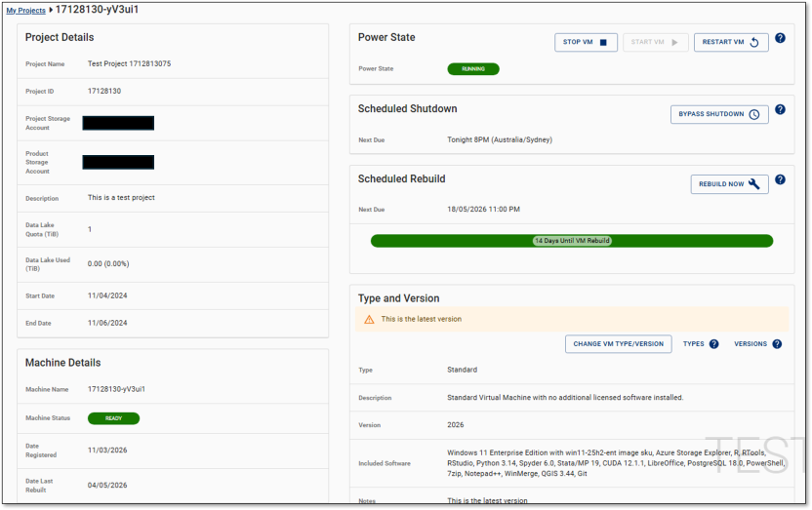Click the 'Machine Details' heading
The width and height of the screenshot is (812, 510).
[63, 363]
